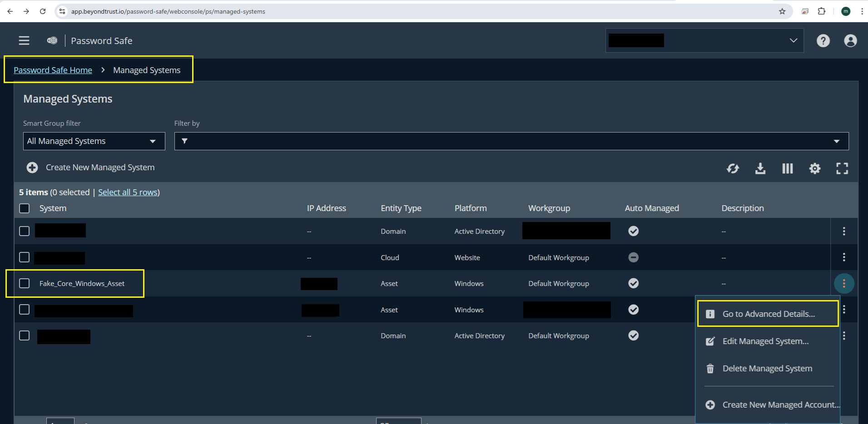
Task: Open the hamburger navigation menu
Action: coord(24,41)
